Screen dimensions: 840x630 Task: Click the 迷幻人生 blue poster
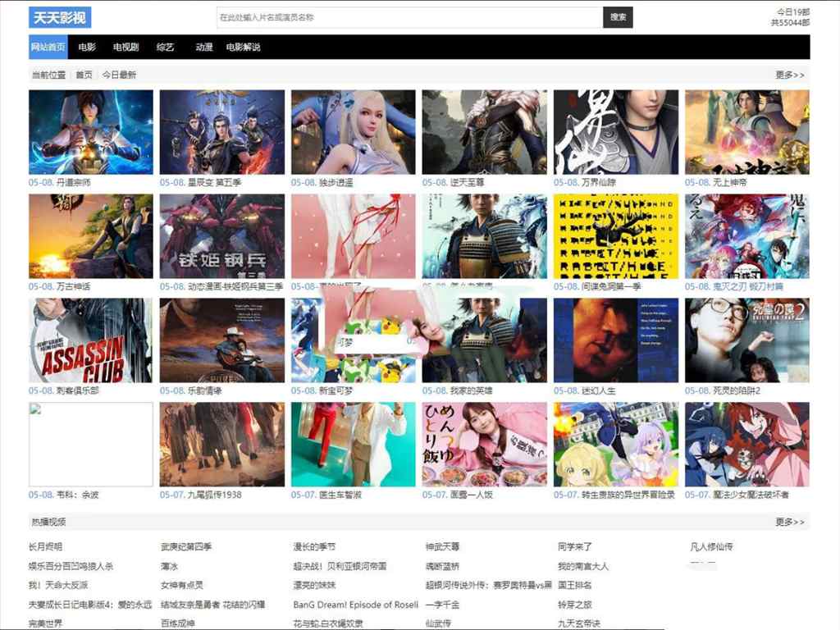(x=615, y=340)
